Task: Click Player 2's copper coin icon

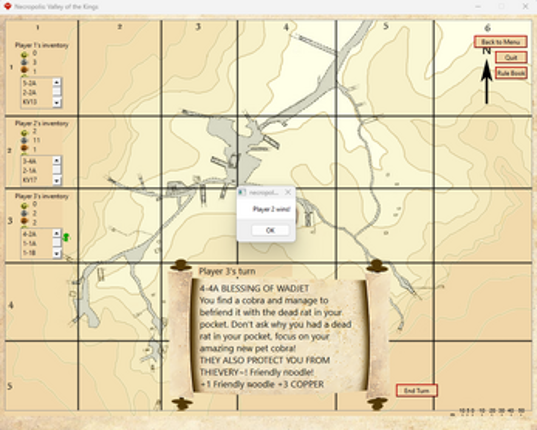Action: tap(24, 149)
